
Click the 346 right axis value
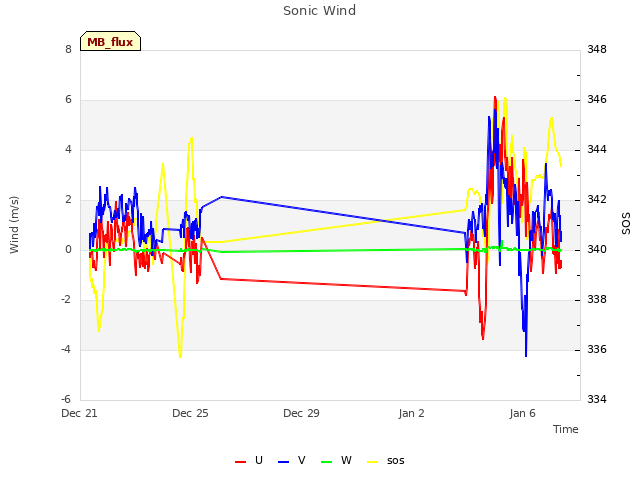(x=597, y=100)
